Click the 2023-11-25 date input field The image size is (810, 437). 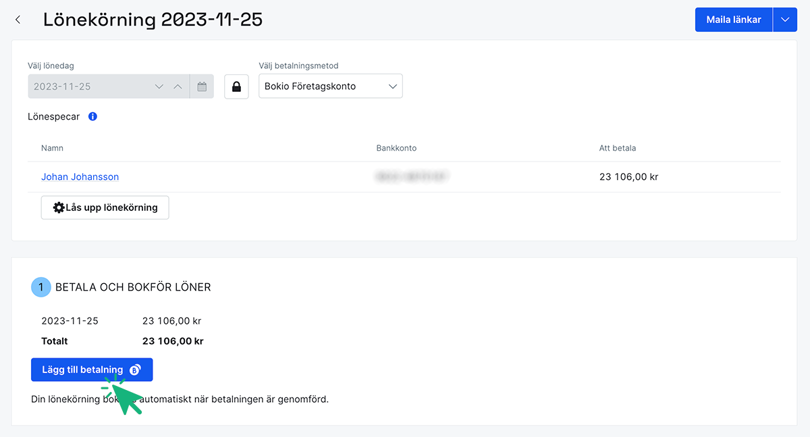[x=90, y=87]
